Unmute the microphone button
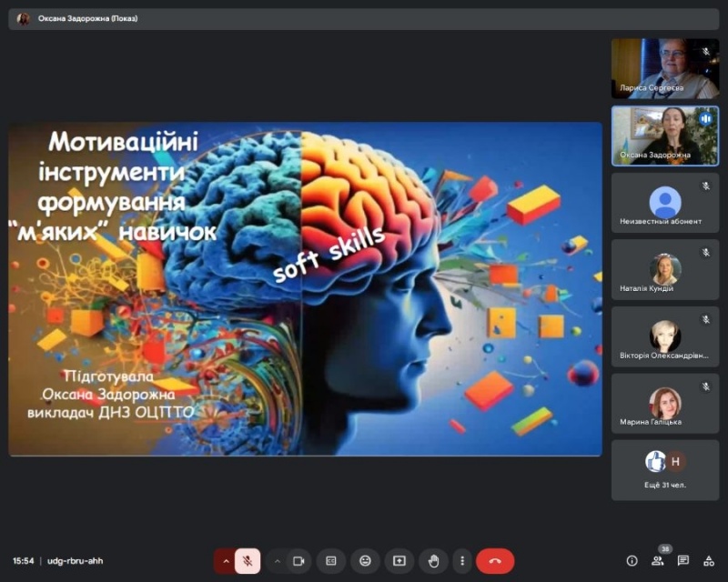This screenshot has height=582, width=728. (x=248, y=561)
